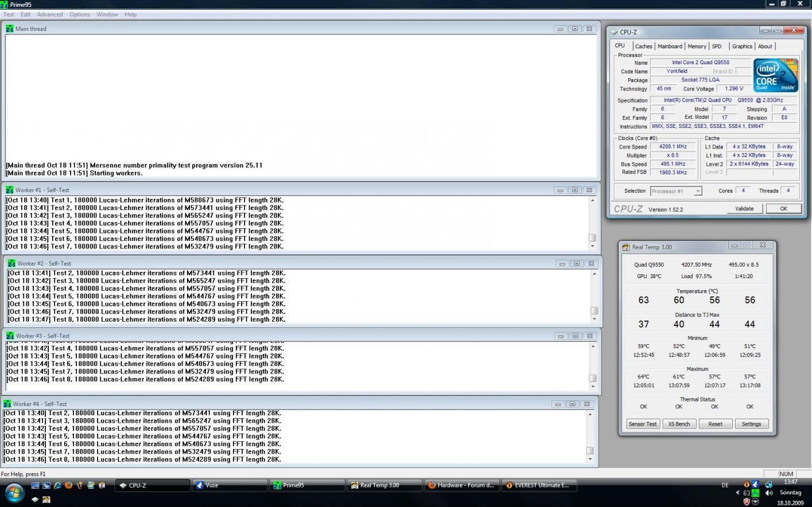Screen dimensions: 812x507
Task: Switch to the Memory tab in CPU-Z
Action: tap(697, 46)
